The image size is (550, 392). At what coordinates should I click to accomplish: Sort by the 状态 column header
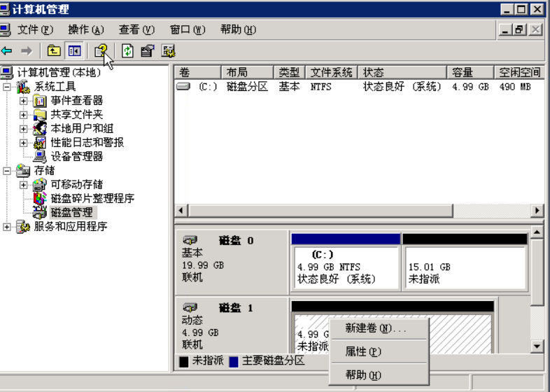click(402, 72)
